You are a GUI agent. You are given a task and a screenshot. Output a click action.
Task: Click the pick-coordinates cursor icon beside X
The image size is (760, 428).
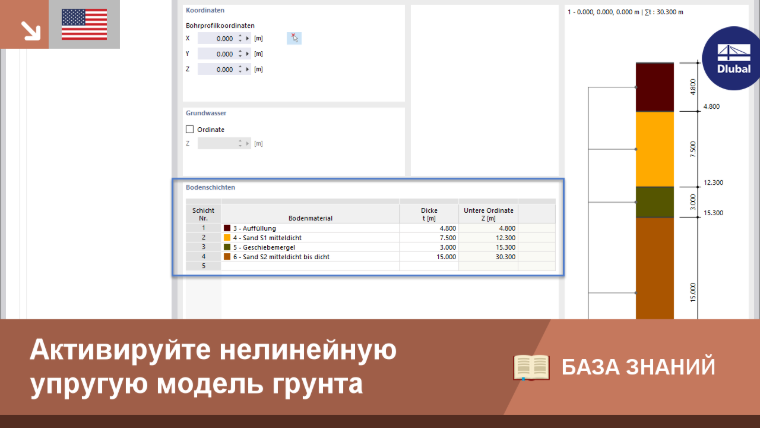tap(294, 38)
